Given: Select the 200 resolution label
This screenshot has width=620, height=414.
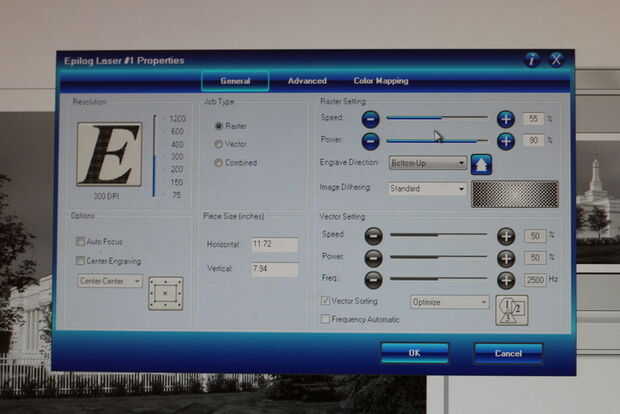Looking at the screenshot, I should coord(177,170).
